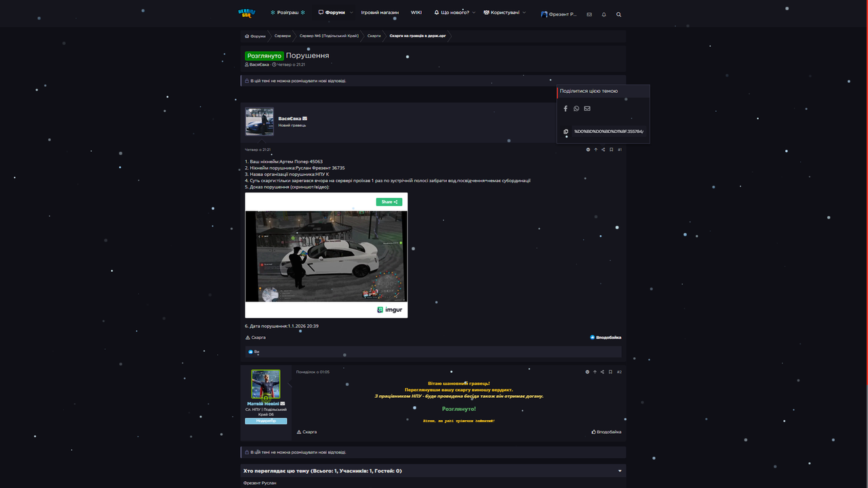
Task: Open the Ukraine GTA site logo
Action: coord(246,13)
